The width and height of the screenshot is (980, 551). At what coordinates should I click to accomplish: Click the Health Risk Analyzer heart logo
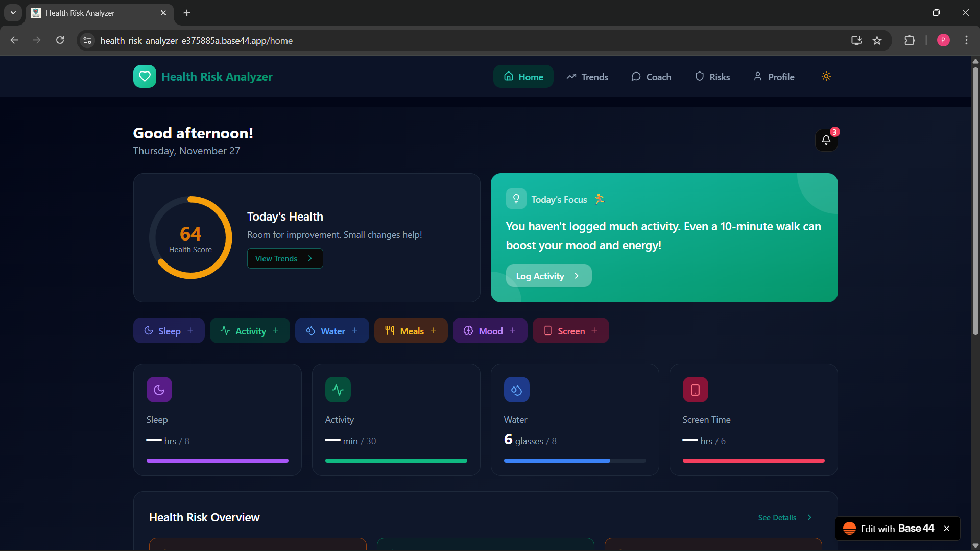pos(145,77)
